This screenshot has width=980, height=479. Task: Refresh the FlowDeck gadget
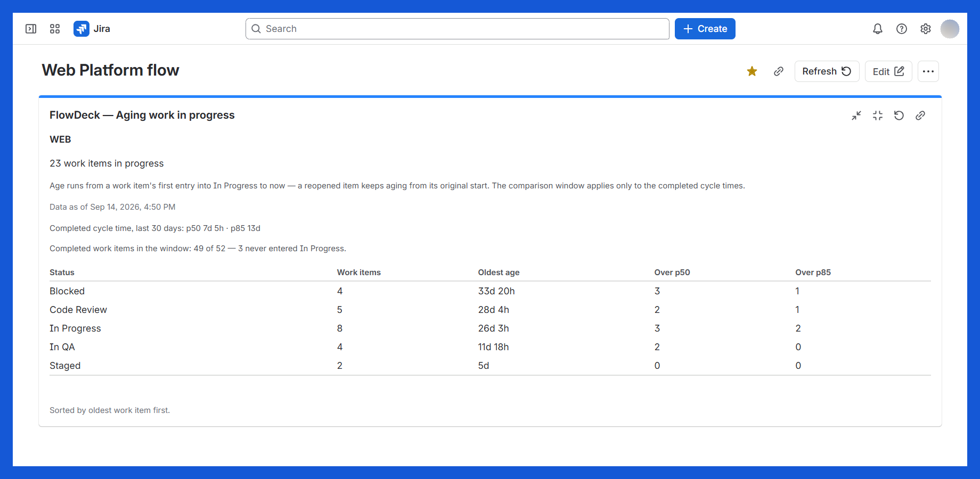(x=899, y=115)
